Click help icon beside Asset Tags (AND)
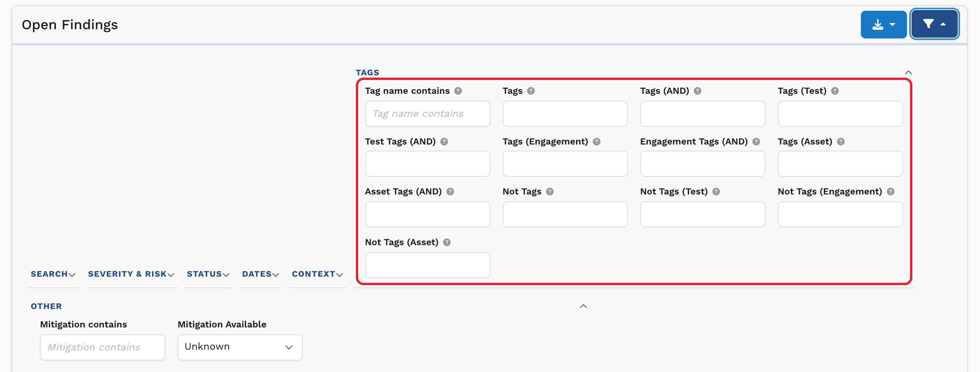Screen dimensions: 980x372 pos(450,192)
